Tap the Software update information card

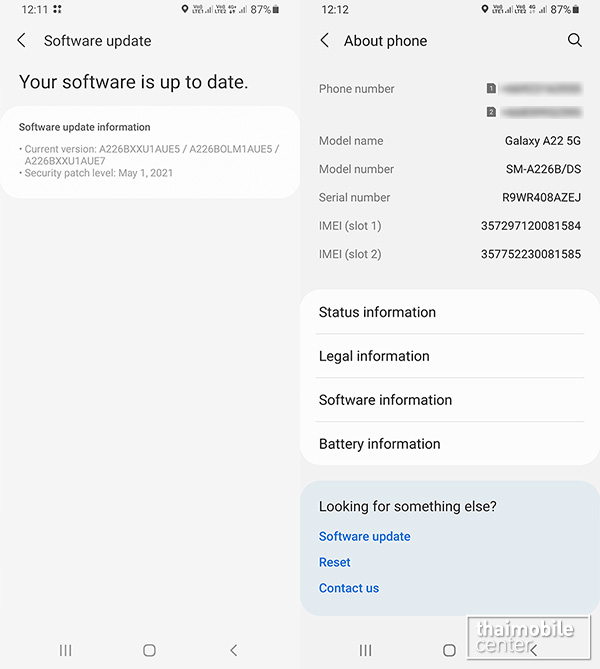coord(150,152)
